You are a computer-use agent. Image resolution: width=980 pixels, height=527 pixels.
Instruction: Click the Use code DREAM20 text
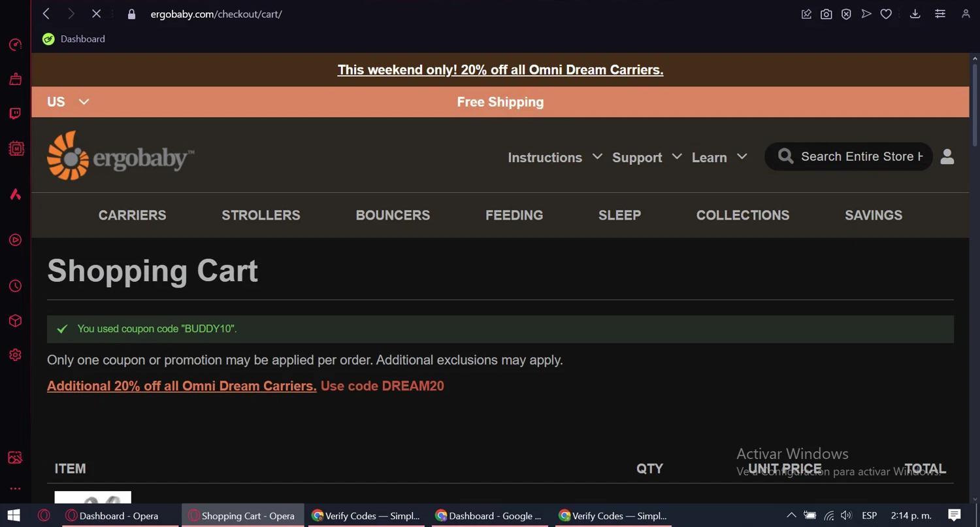click(382, 386)
